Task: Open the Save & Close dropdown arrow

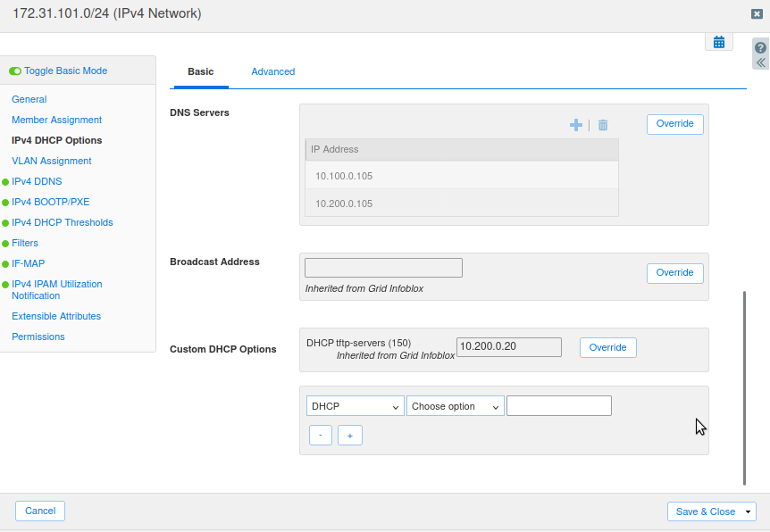Action: click(x=748, y=511)
